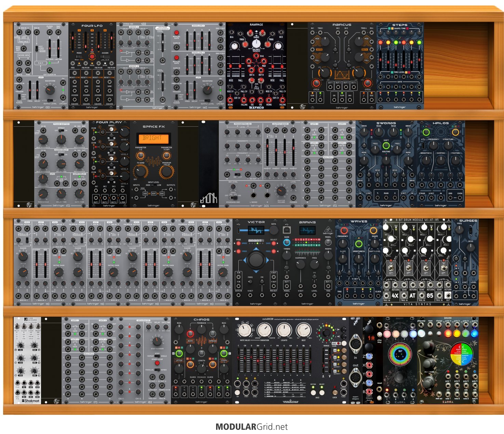Click the Surges module title
This screenshot has height=434, width=504.
click(x=468, y=221)
